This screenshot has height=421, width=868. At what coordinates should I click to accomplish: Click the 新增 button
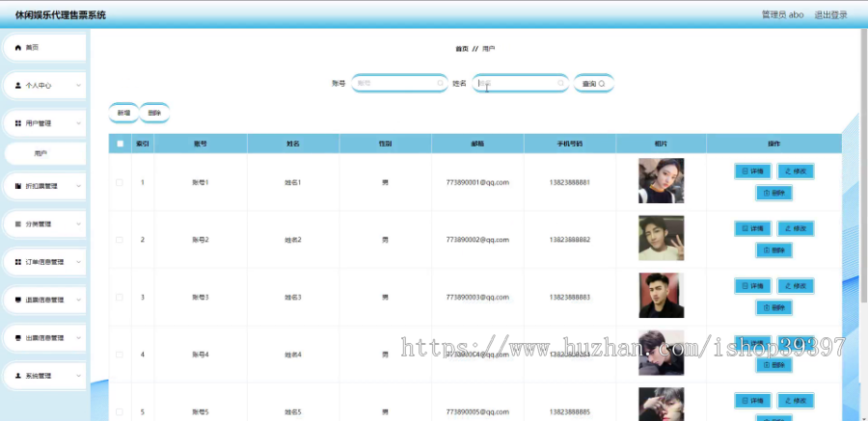click(123, 113)
